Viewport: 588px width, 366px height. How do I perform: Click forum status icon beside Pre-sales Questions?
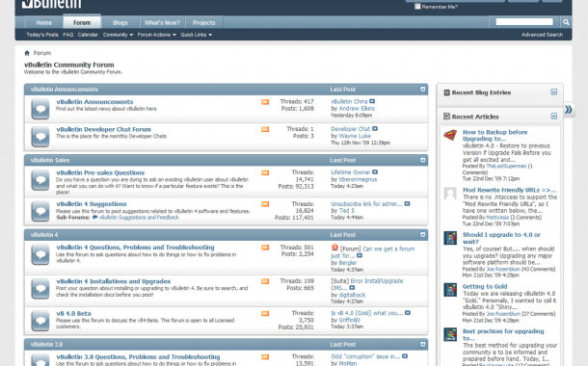click(x=40, y=180)
